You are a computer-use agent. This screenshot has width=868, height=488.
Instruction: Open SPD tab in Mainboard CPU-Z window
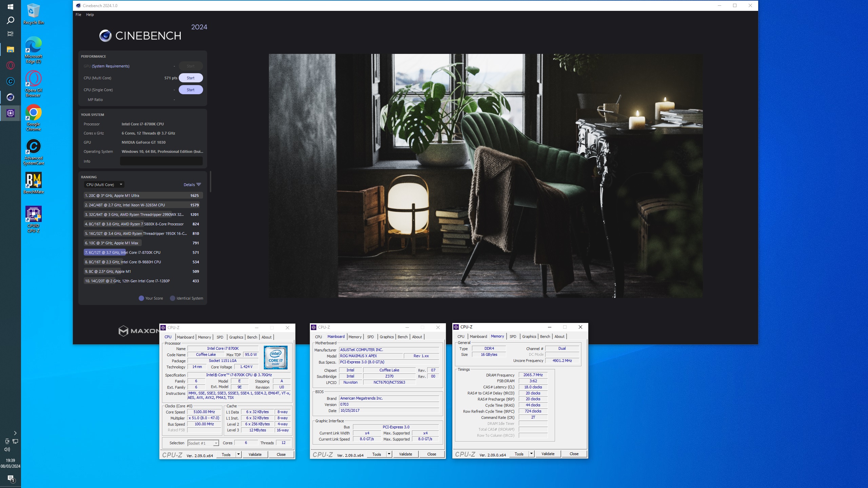[370, 337]
